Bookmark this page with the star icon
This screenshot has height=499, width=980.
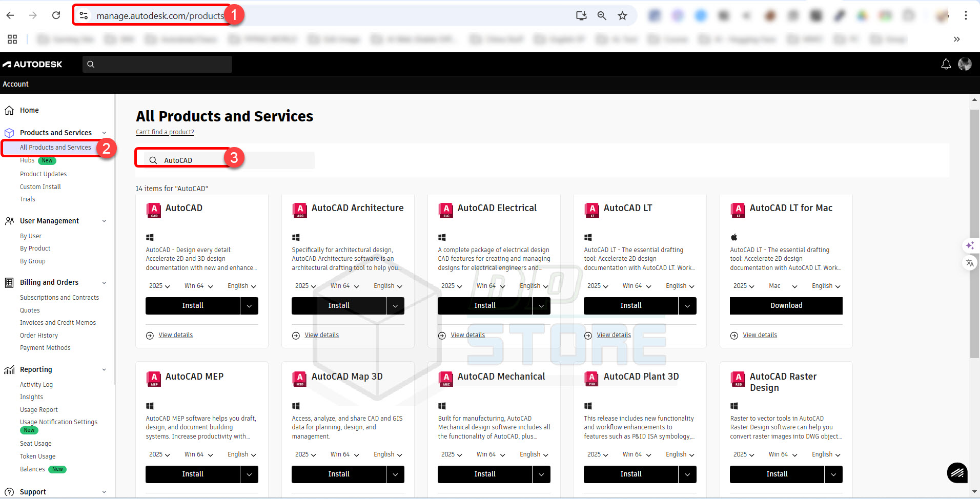pyautogui.click(x=622, y=15)
